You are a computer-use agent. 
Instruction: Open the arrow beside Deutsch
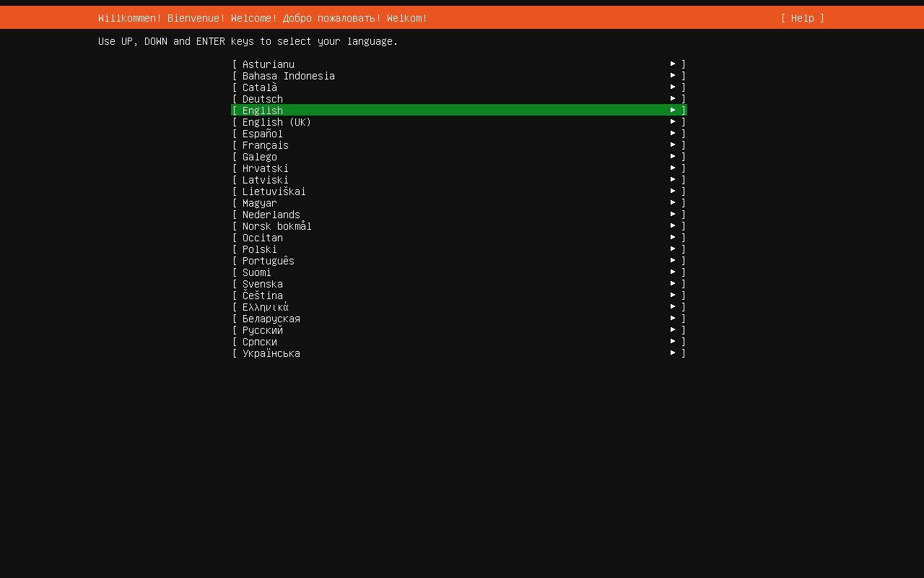coord(673,98)
